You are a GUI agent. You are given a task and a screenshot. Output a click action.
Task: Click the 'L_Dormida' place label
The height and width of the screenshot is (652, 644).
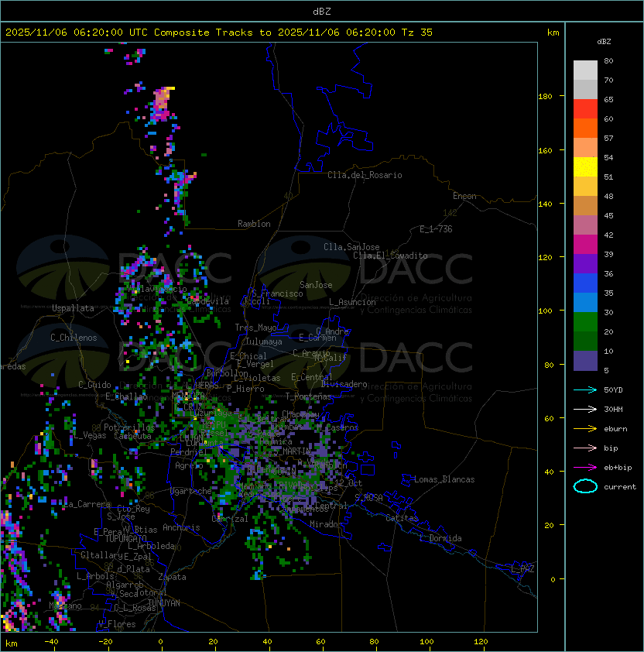pos(440,538)
